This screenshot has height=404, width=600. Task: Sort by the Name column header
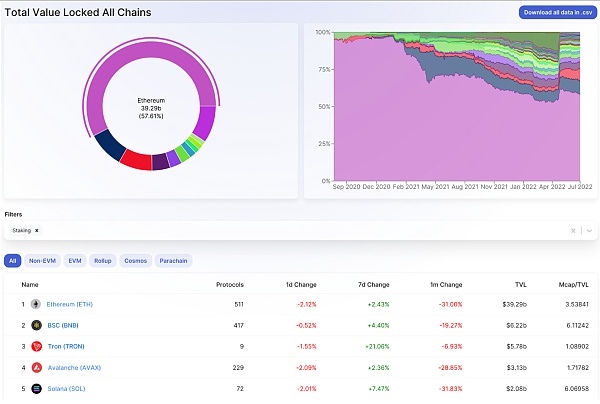[30, 285]
